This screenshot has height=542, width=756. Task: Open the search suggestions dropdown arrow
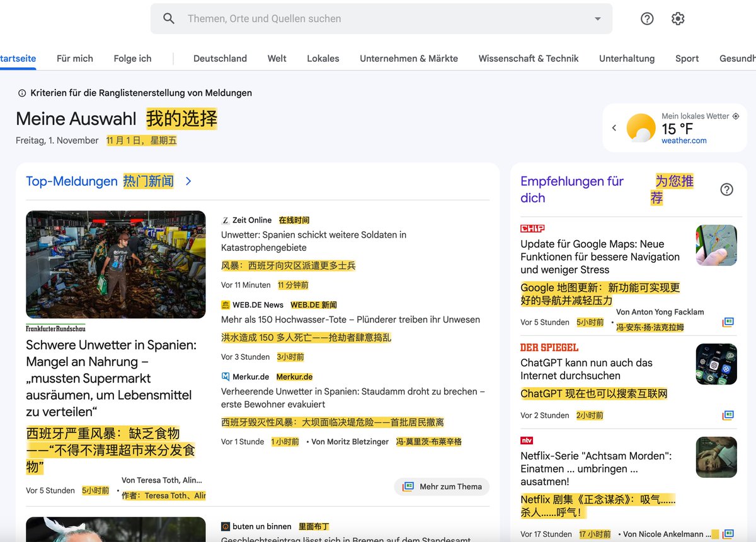(597, 18)
